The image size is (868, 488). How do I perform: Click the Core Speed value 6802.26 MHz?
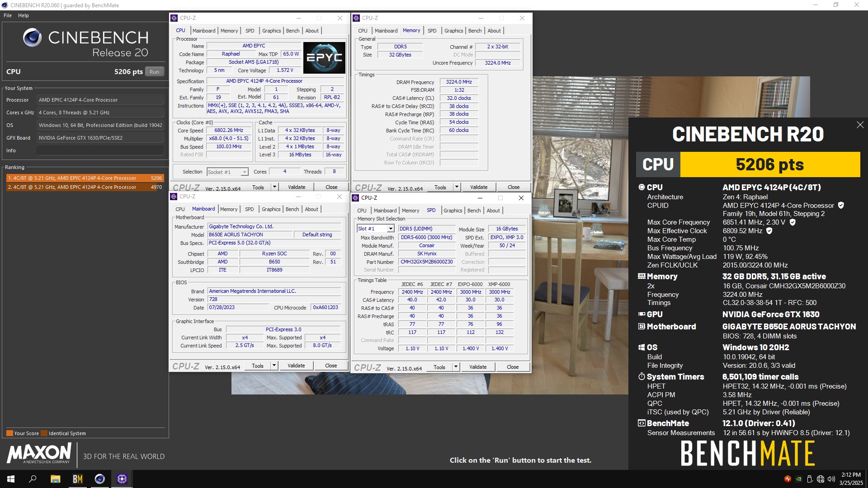point(229,130)
